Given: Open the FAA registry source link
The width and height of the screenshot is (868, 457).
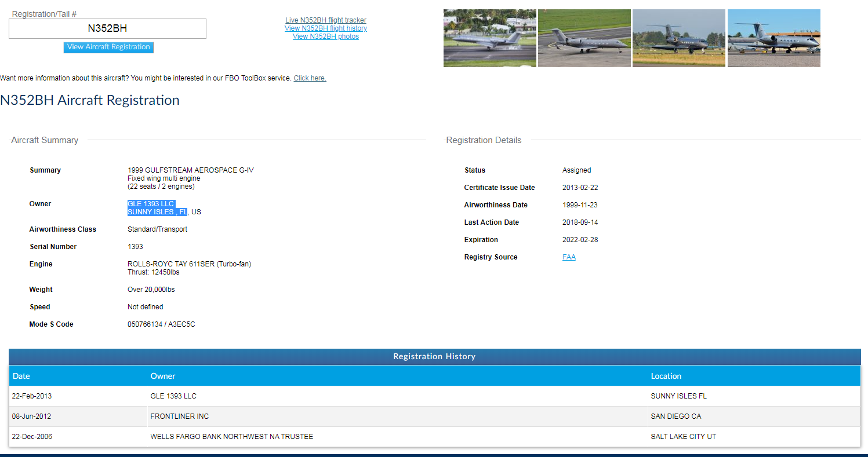Looking at the screenshot, I should tap(569, 257).
